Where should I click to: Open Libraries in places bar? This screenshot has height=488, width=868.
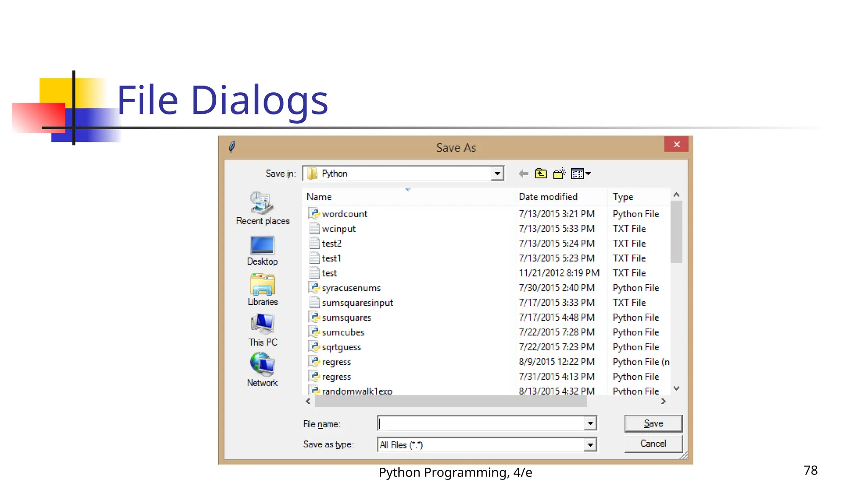pos(262,290)
